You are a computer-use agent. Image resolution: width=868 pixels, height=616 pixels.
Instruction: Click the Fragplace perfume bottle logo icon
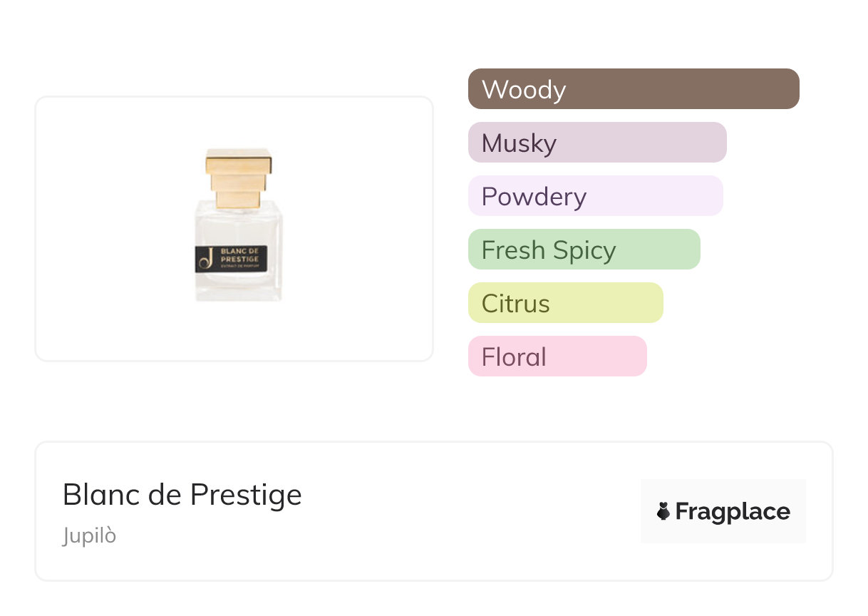(x=663, y=511)
